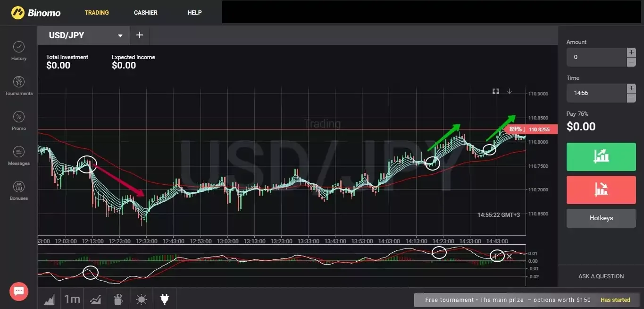Image resolution: width=644 pixels, height=309 pixels.
Task: Click ASK A QUESTION
Action: pyautogui.click(x=601, y=276)
